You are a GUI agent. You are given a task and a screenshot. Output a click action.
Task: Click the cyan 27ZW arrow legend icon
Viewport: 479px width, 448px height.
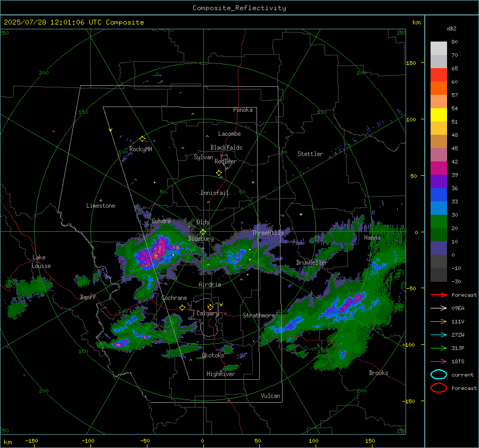439,335
